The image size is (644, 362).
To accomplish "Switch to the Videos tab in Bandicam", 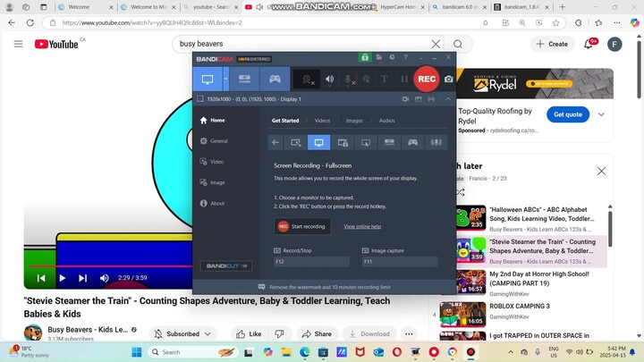I will click(322, 120).
